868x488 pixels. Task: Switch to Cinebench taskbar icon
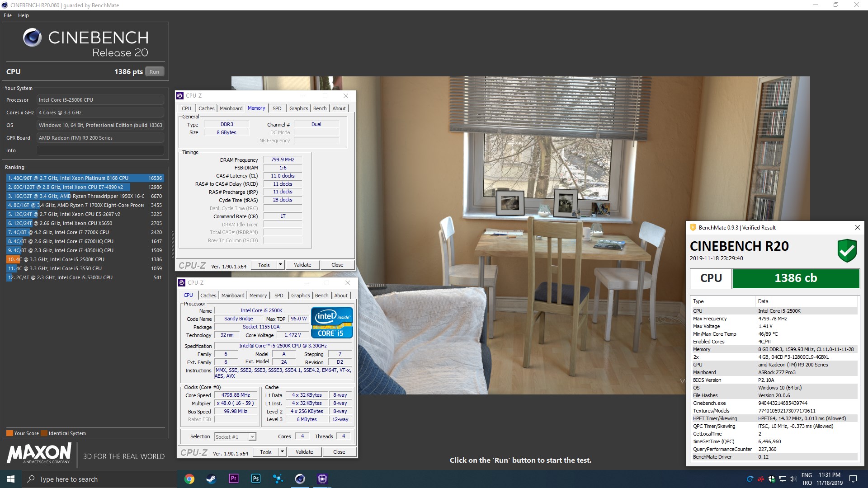[x=300, y=479]
